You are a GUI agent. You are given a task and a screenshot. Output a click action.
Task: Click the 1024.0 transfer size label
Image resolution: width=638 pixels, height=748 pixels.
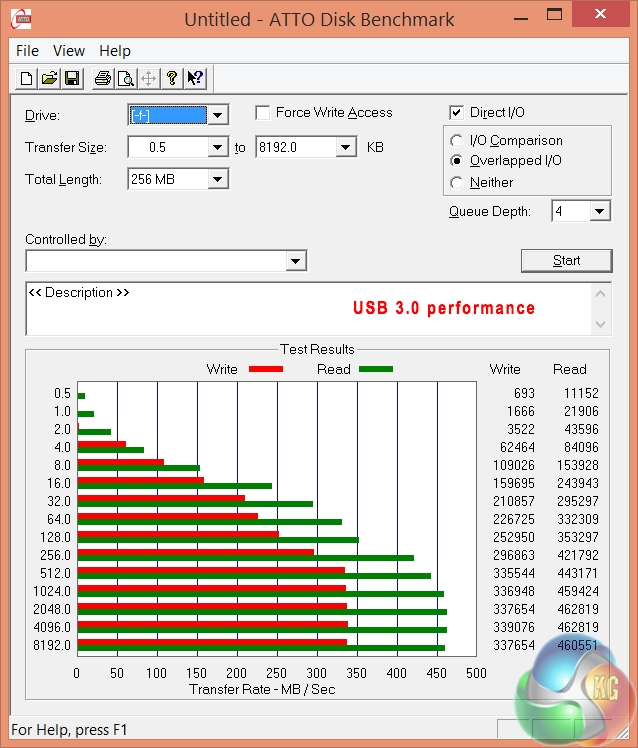tap(52, 592)
